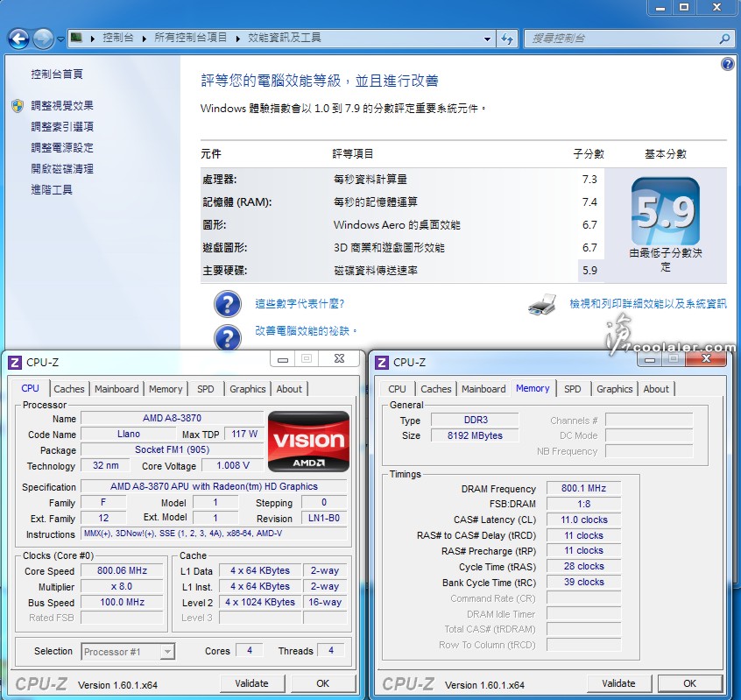The width and height of the screenshot is (741, 700).
Task: Click the 800.06 MHz core speed value
Action: click(x=122, y=570)
